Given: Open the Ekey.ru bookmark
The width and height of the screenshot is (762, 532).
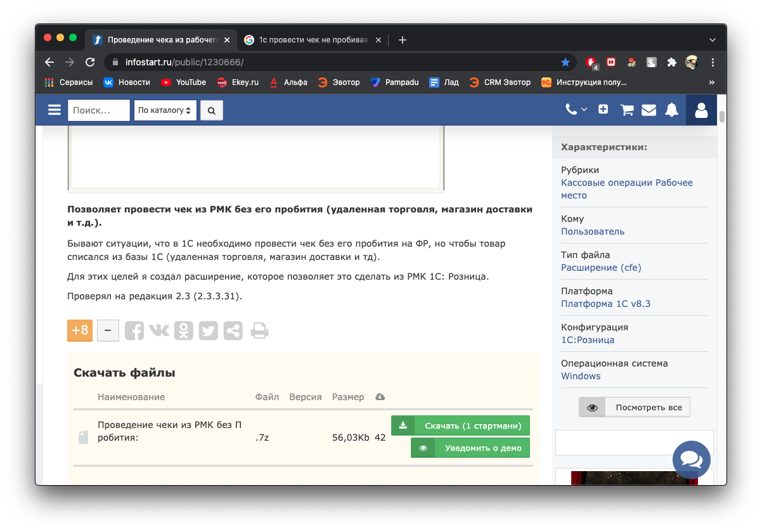Looking at the screenshot, I should pyautogui.click(x=237, y=82).
